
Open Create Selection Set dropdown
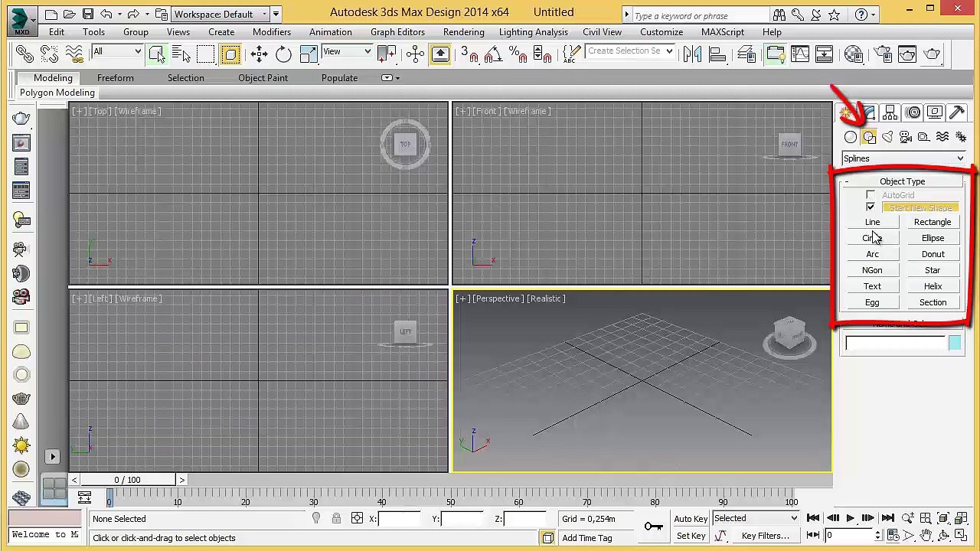[630, 51]
